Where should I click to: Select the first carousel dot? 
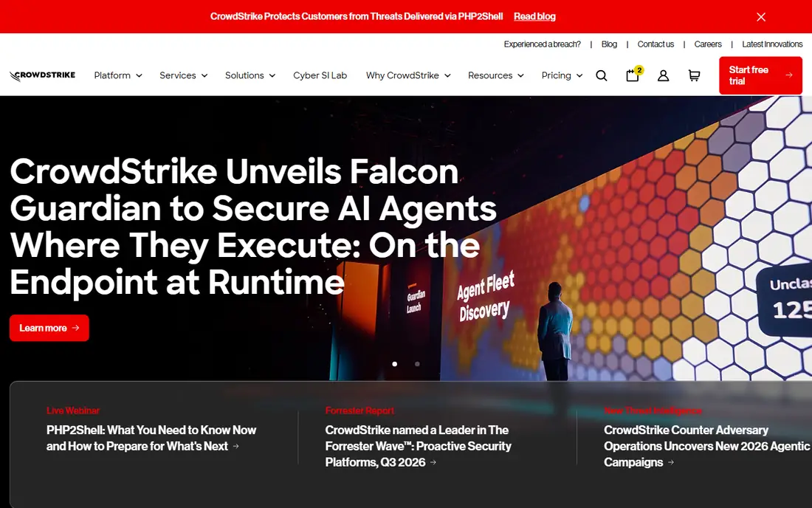click(x=395, y=364)
